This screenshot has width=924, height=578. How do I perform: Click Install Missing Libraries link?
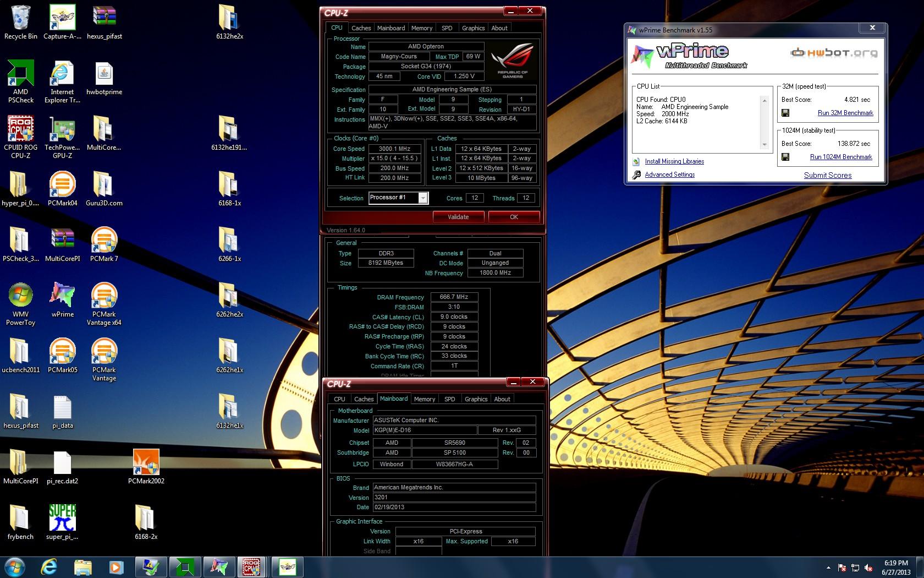pyautogui.click(x=674, y=161)
